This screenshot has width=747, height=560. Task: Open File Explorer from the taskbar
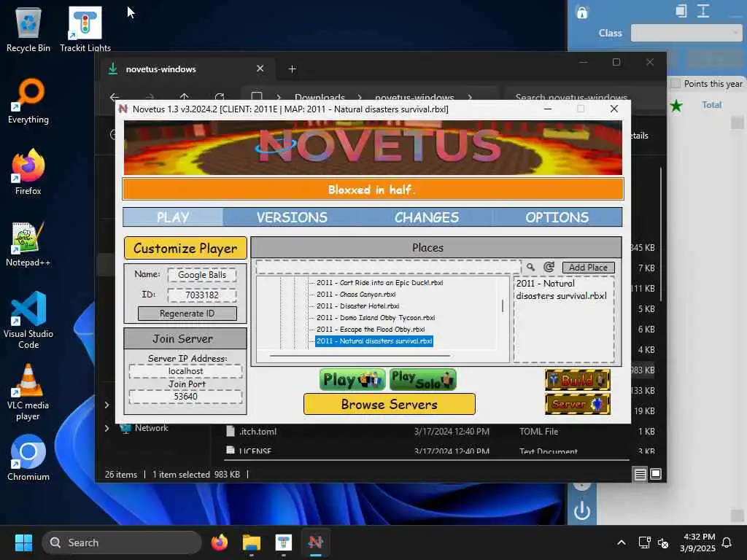pyautogui.click(x=252, y=542)
